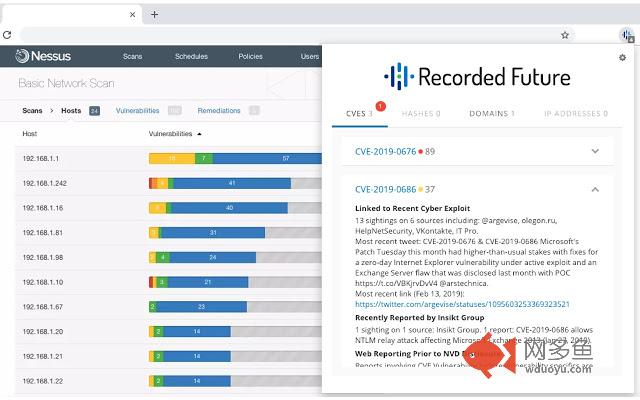Click yellow segment for 192.168.1.1
This screenshot has height=400, width=640.
[x=172, y=158]
